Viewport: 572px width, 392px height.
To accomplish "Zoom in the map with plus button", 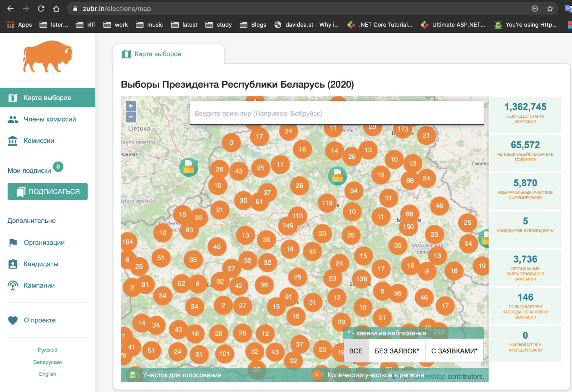I will coord(131,106).
